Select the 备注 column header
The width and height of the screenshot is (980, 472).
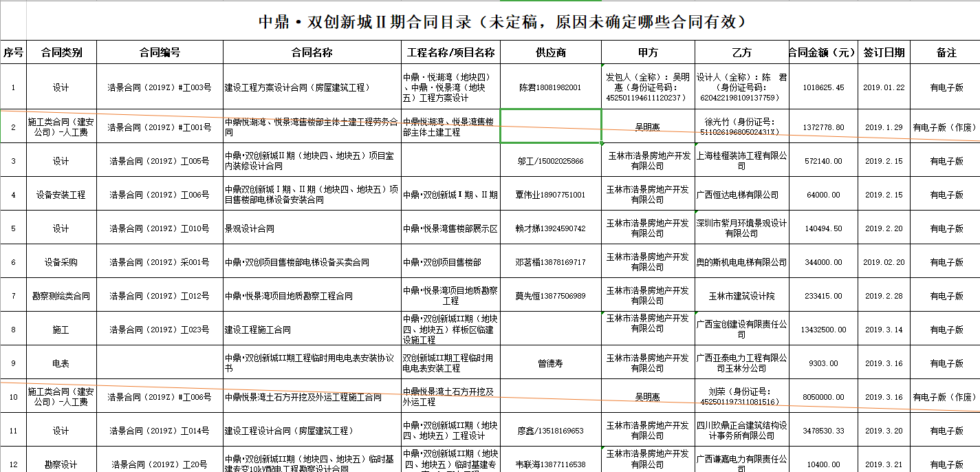[946, 52]
